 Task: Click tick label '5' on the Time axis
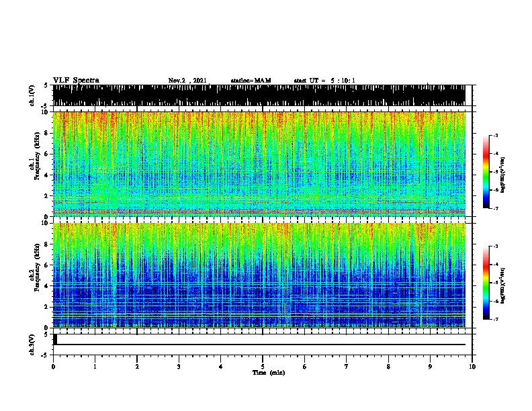[263, 367]
